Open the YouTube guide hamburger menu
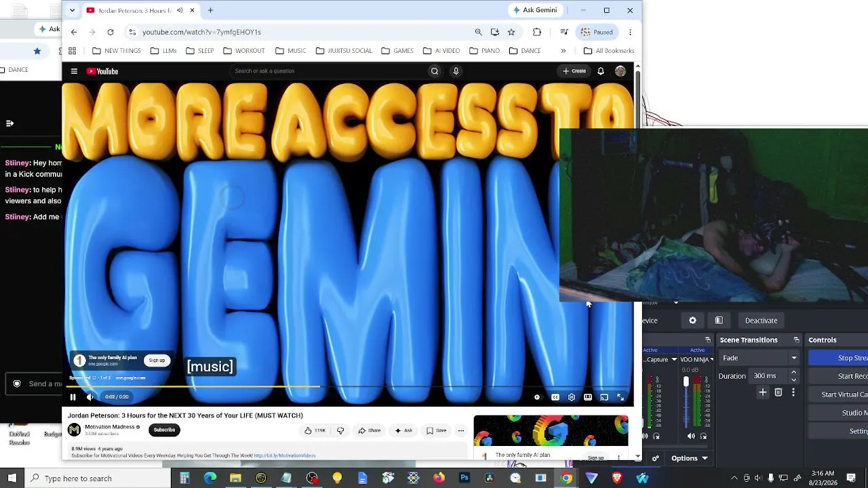Image resolution: width=868 pixels, height=488 pixels. pyautogui.click(x=74, y=71)
